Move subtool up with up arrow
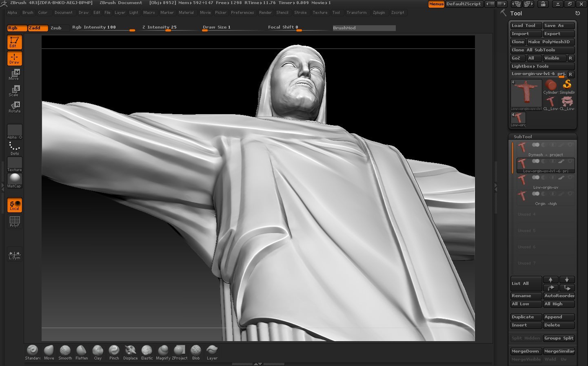 pyautogui.click(x=550, y=280)
